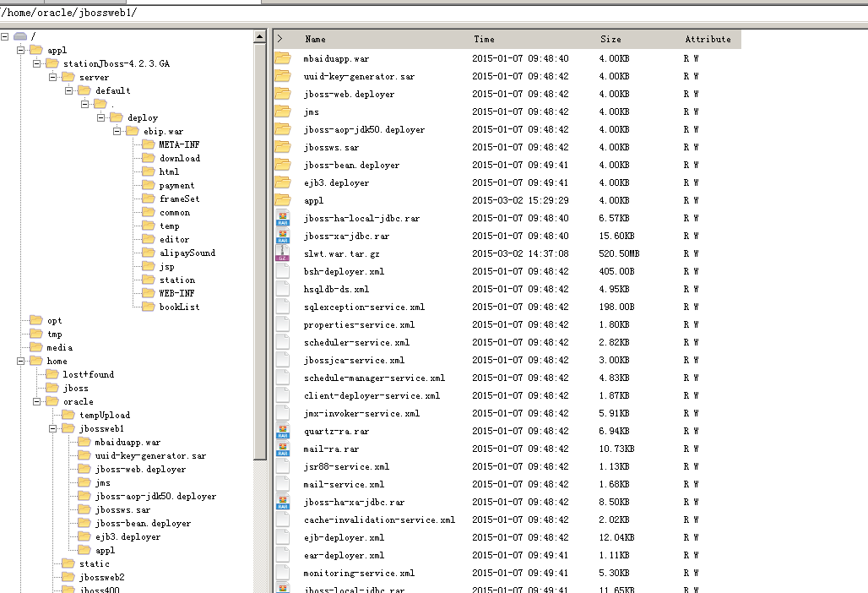Collapse the ebip.war tree node
The height and width of the screenshot is (593, 868).
click(x=117, y=131)
